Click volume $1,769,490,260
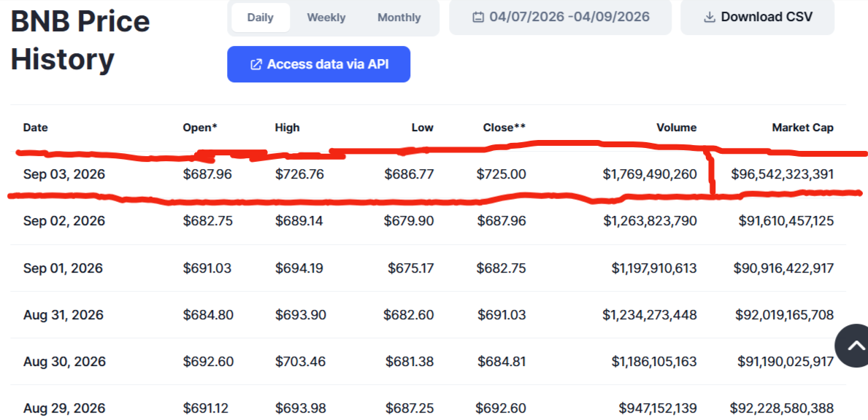Image resolution: width=868 pixels, height=420 pixels. (650, 174)
